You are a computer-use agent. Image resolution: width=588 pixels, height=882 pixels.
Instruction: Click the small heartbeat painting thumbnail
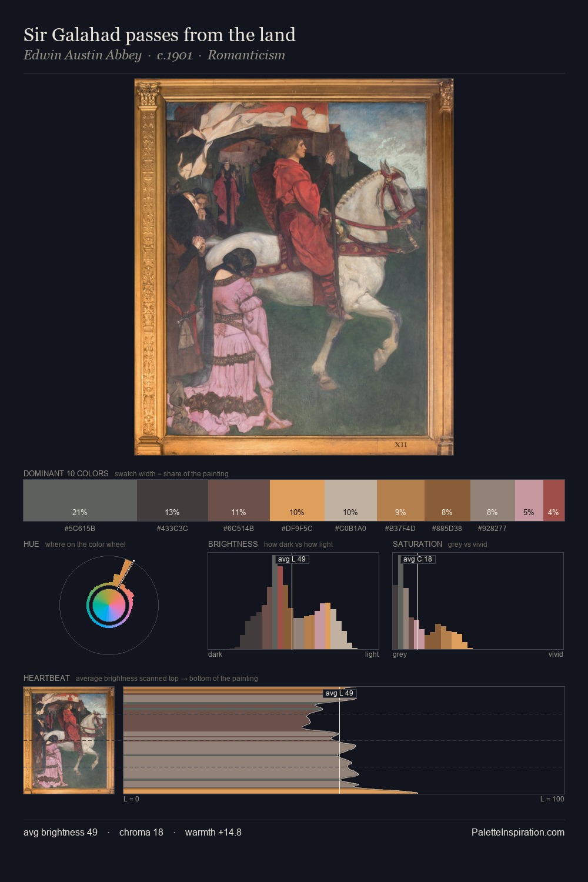click(x=69, y=740)
